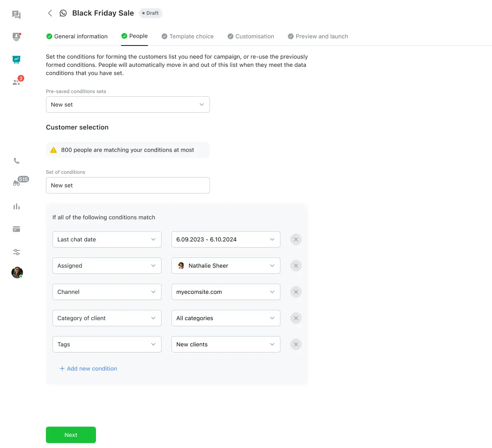Image resolution: width=492 pixels, height=448 pixels.
Task: Click the green Next button
Action: [71, 435]
